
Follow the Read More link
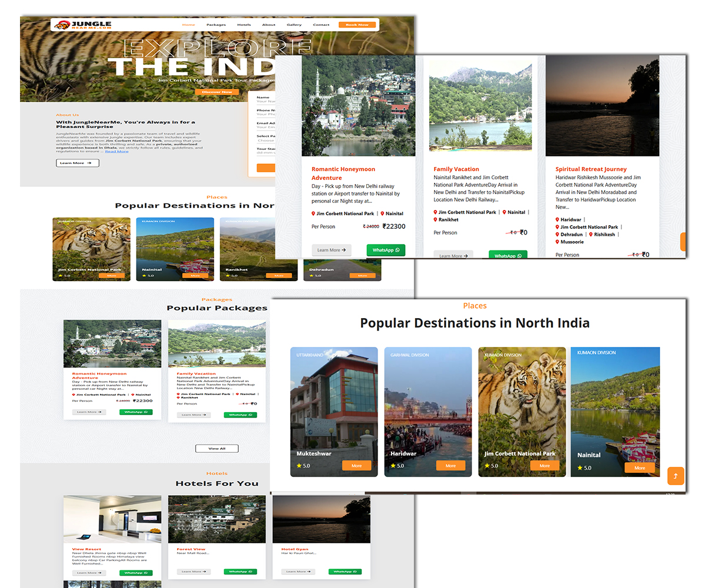(x=116, y=152)
